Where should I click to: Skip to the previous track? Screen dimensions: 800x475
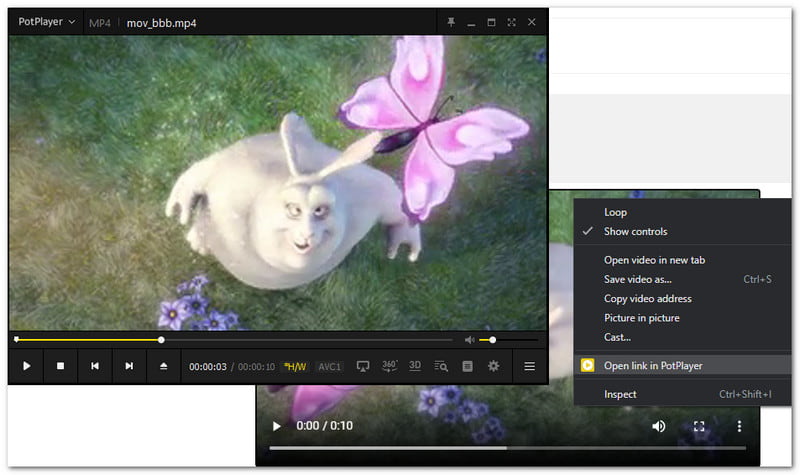pyautogui.click(x=95, y=366)
